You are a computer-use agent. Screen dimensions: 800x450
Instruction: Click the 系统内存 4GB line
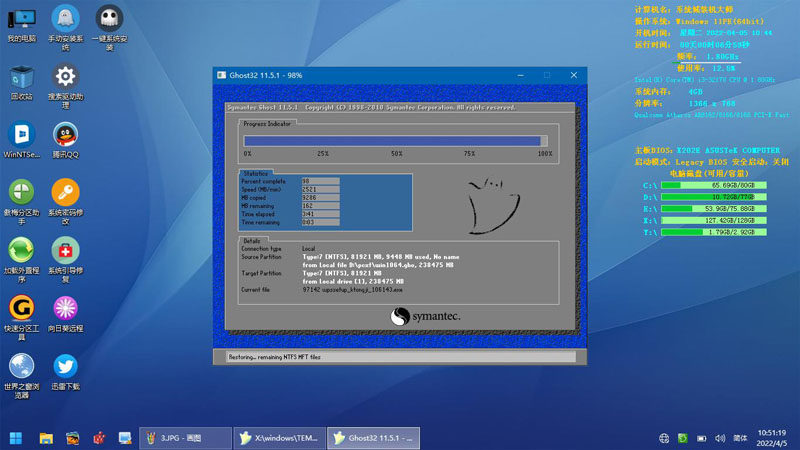[668, 91]
